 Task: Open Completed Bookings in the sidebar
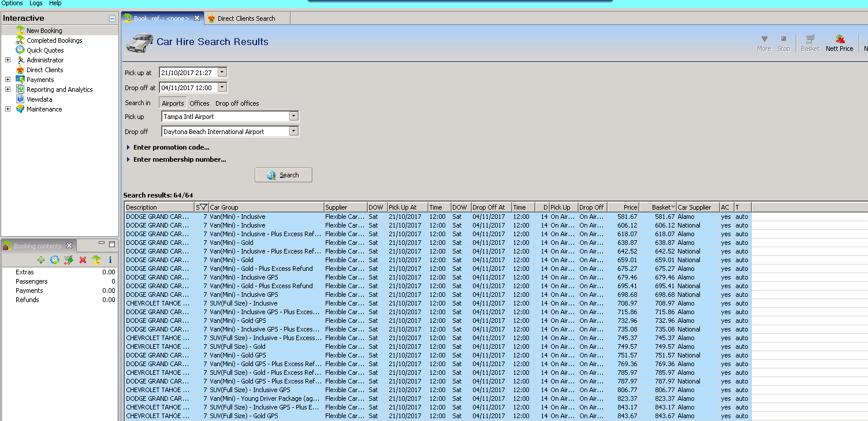54,40
